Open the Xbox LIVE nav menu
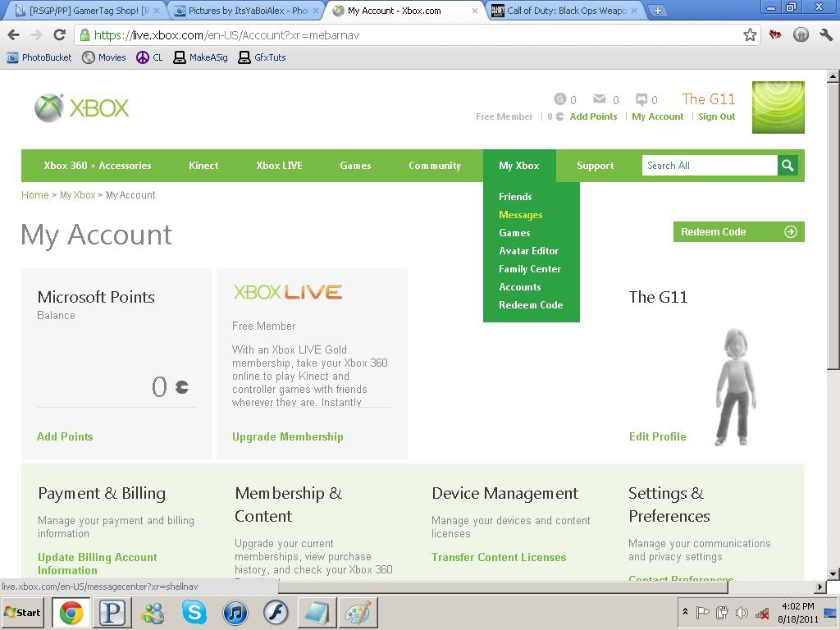 (x=279, y=166)
